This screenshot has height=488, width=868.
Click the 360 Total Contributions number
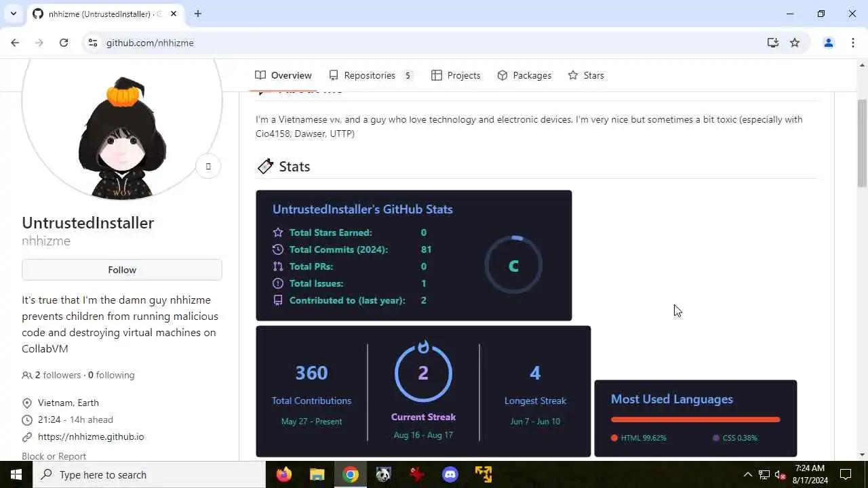click(x=311, y=373)
